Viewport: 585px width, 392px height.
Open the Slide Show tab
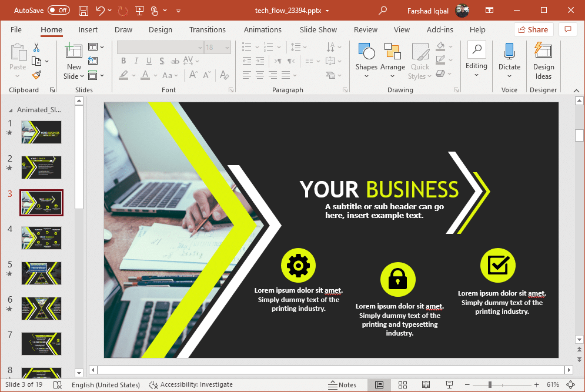[318, 30]
